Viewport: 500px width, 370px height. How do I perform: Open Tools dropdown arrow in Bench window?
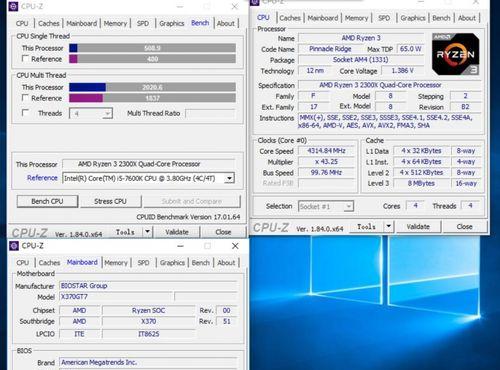(x=147, y=232)
